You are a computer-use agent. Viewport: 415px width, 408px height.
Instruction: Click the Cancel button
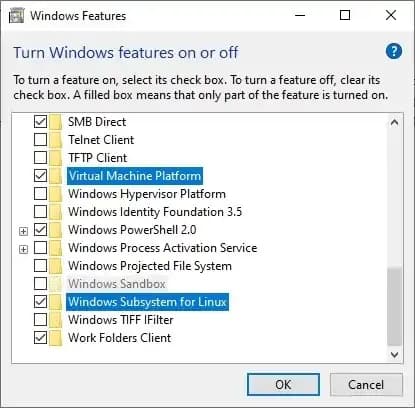click(366, 385)
